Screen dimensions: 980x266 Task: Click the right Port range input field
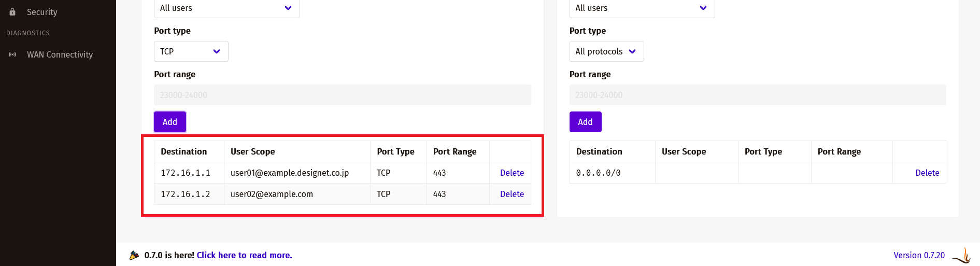pos(758,95)
